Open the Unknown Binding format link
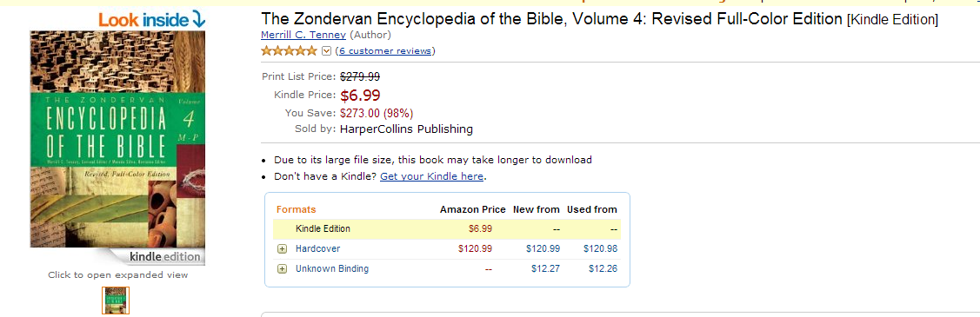Viewport: 980px width, 317px height. click(x=332, y=269)
